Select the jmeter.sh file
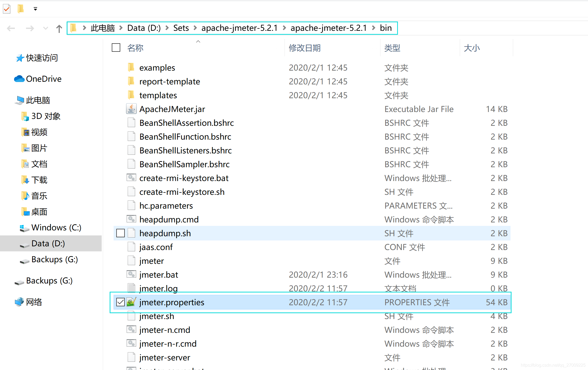The height and width of the screenshot is (370, 588). pyautogui.click(x=312, y=316)
